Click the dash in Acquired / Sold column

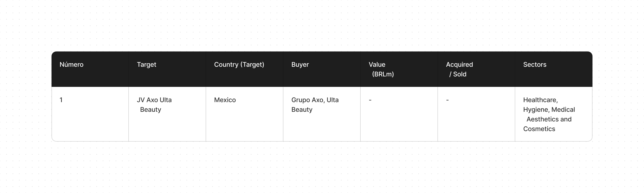click(x=447, y=100)
